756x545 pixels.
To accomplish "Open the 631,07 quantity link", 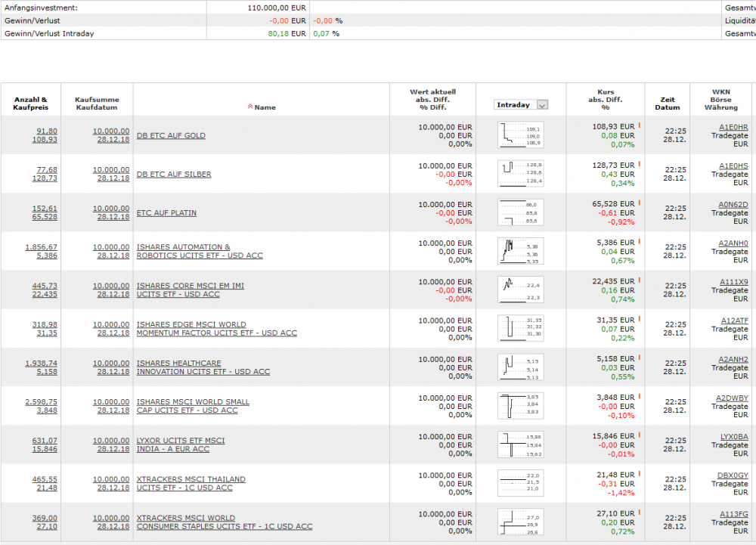I will [x=45, y=441].
